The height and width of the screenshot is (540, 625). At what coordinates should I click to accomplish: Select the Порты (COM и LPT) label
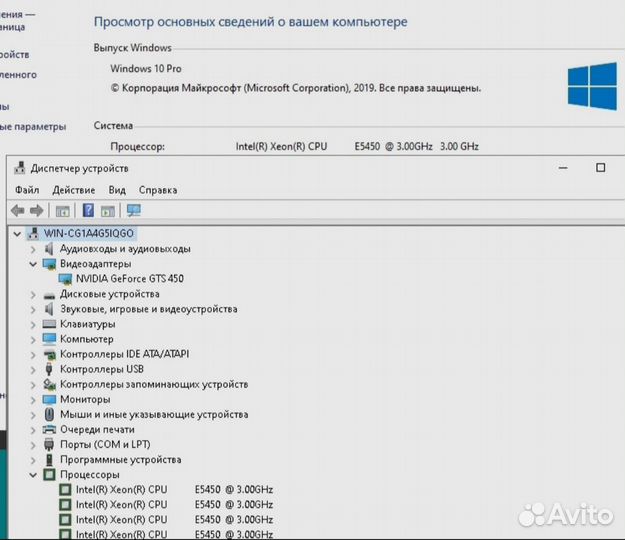point(105,444)
